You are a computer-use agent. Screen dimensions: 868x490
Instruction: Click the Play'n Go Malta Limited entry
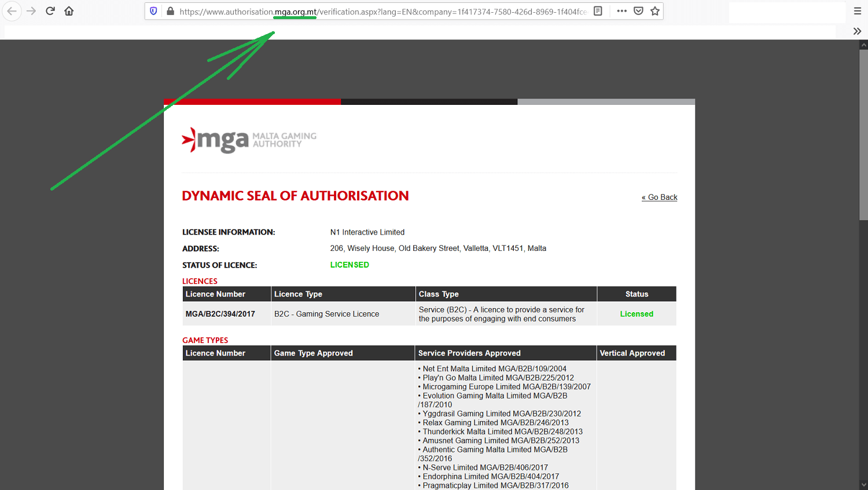coord(496,378)
